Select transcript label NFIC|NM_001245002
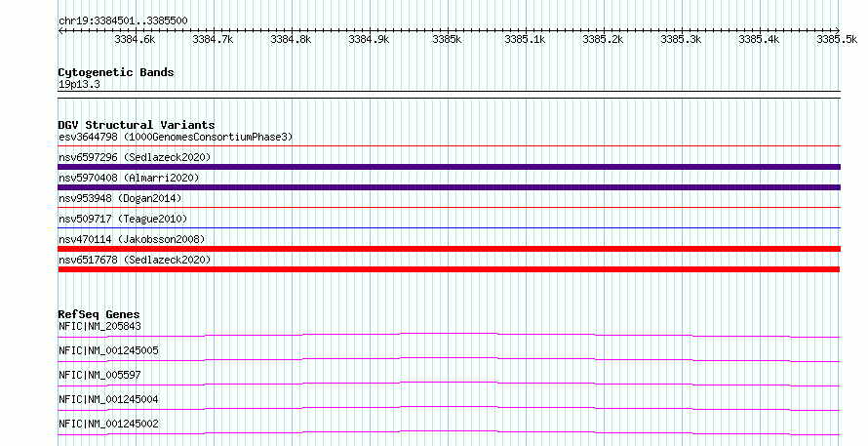The width and height of the screenshot is (868, 446). 108,424
